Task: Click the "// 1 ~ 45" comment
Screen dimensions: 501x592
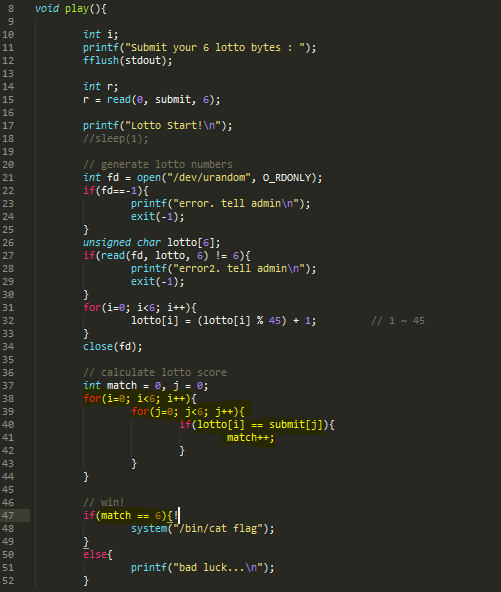Action: coord(398,321)
